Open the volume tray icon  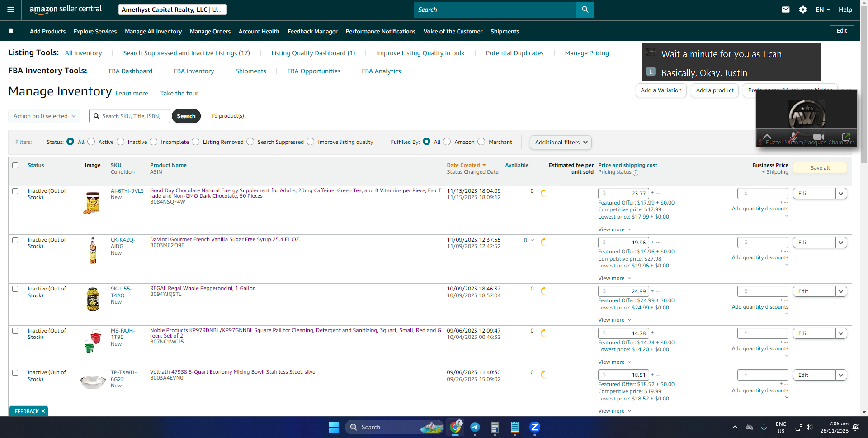tap(809, 427)
